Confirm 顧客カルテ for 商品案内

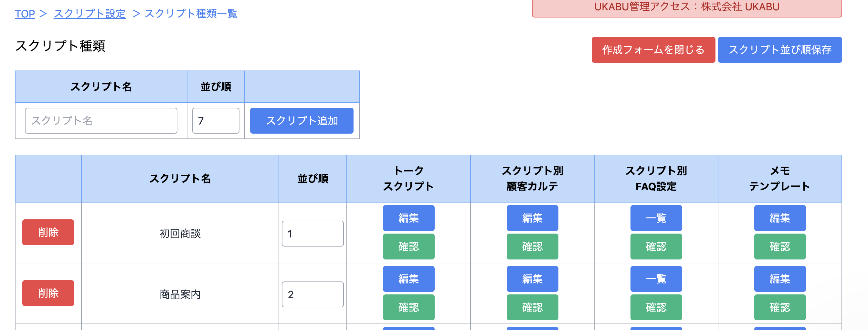point(532,307)
